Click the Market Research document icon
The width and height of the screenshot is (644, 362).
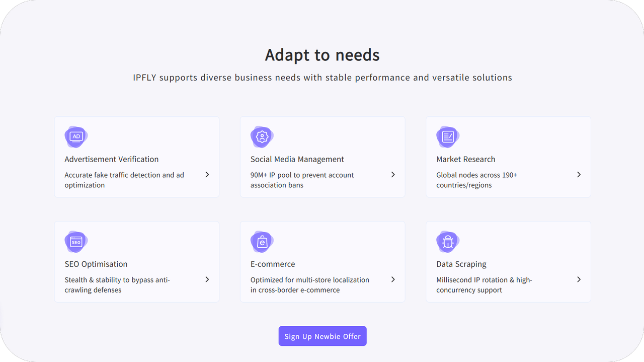[447, 136]
